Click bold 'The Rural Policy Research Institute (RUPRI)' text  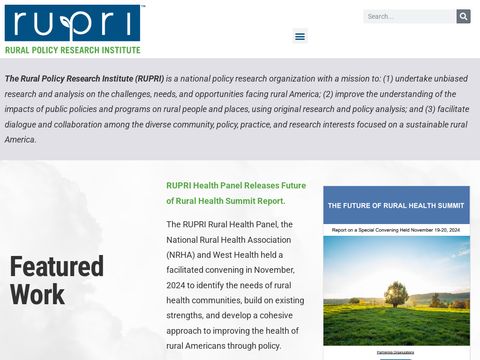pos(84,79)
